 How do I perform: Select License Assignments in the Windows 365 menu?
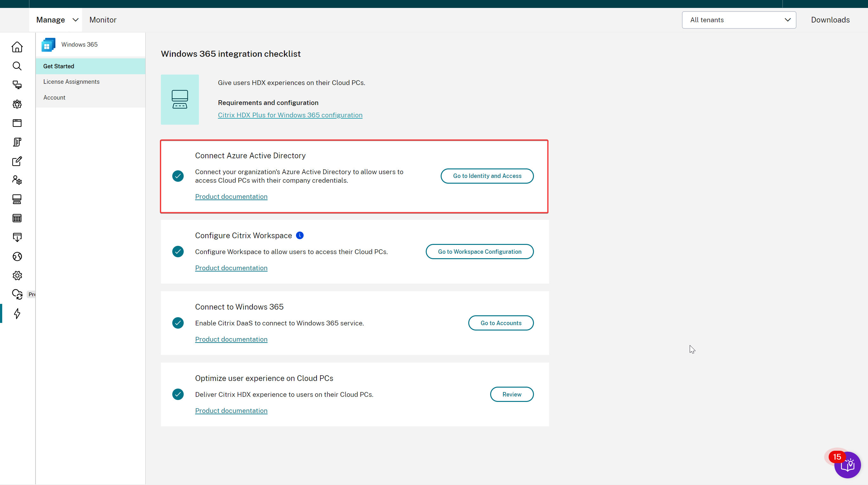tap(71, 82)
